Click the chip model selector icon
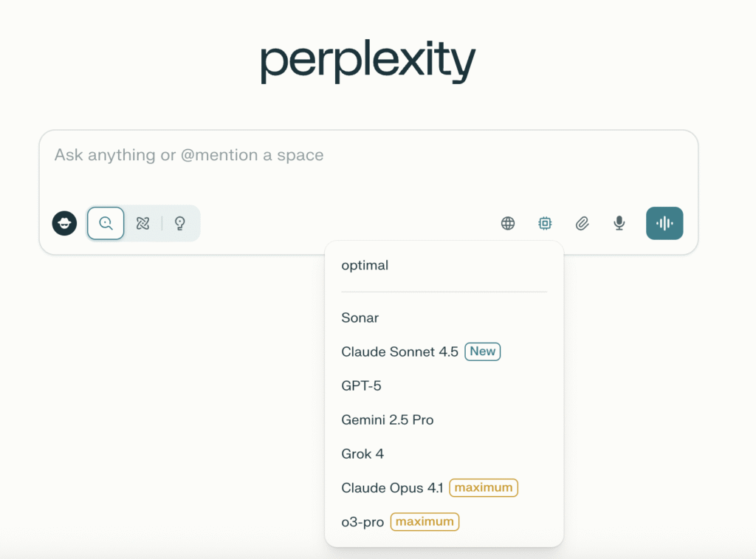Screen dimensions: 756x559 [x=545, y=223]
